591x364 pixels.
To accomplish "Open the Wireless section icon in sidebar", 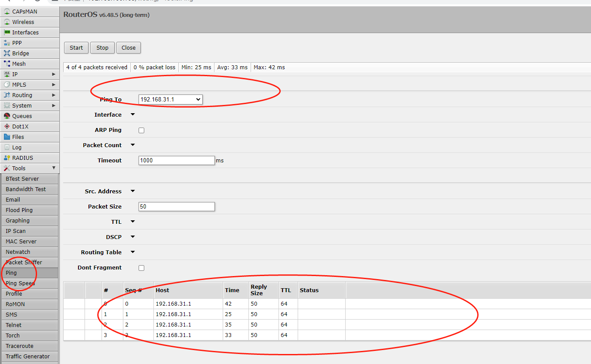I will 7,22.
